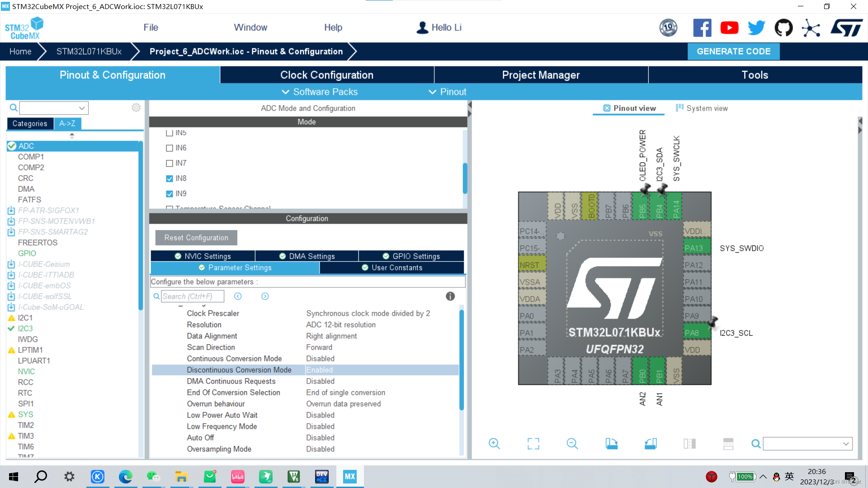This screenshot has width=868, height=488.
Task: Open WeChat from taskbar
Action: click(153, 477)
